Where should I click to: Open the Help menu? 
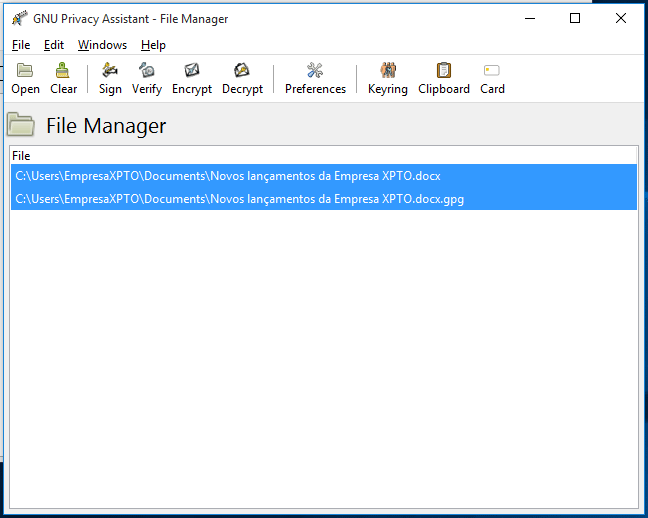[153, 45]
